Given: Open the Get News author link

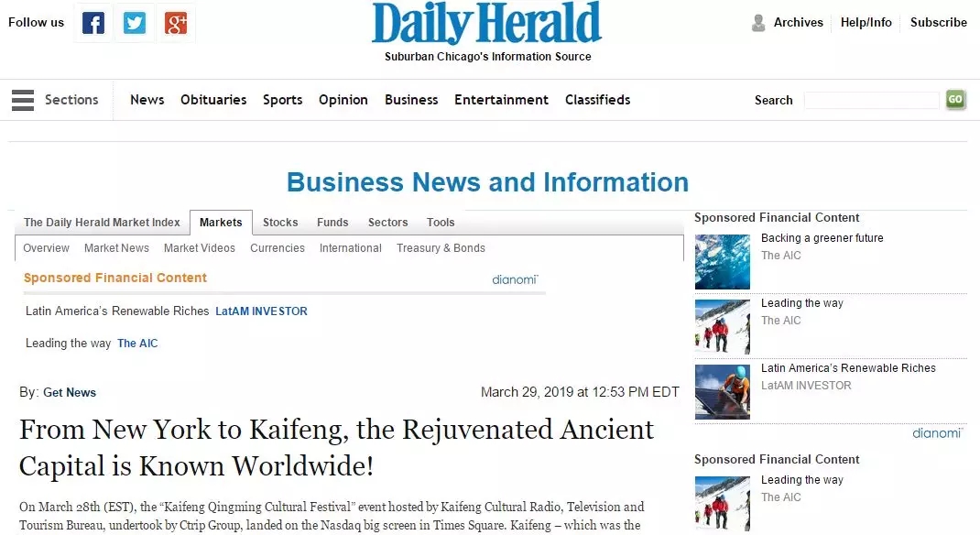Looking at the screenshot, I should coord(70,392).
